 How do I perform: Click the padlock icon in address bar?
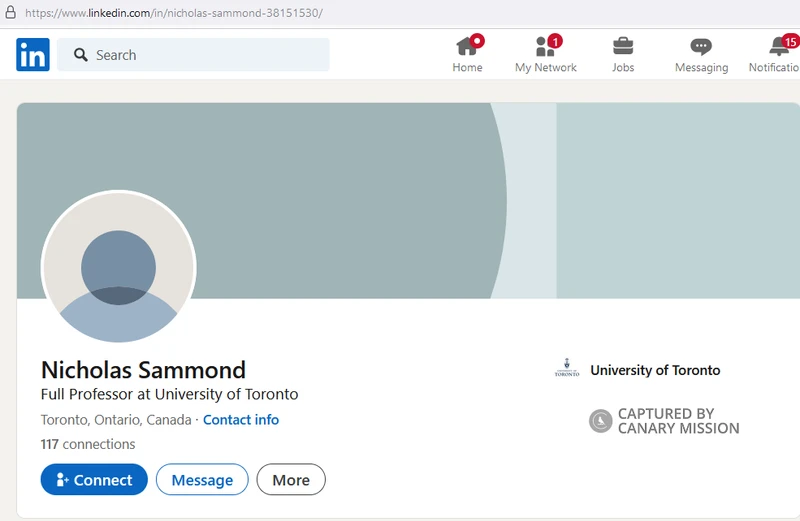coord(10,13)
